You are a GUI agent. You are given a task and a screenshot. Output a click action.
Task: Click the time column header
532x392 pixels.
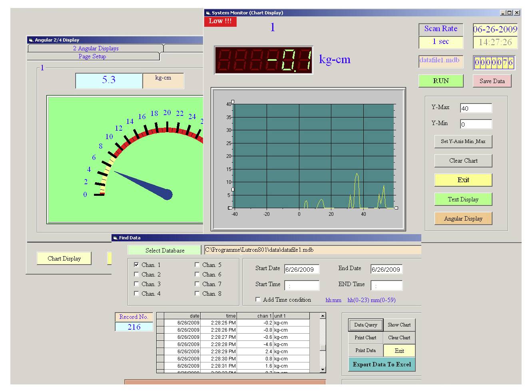[x=219, y=316]
